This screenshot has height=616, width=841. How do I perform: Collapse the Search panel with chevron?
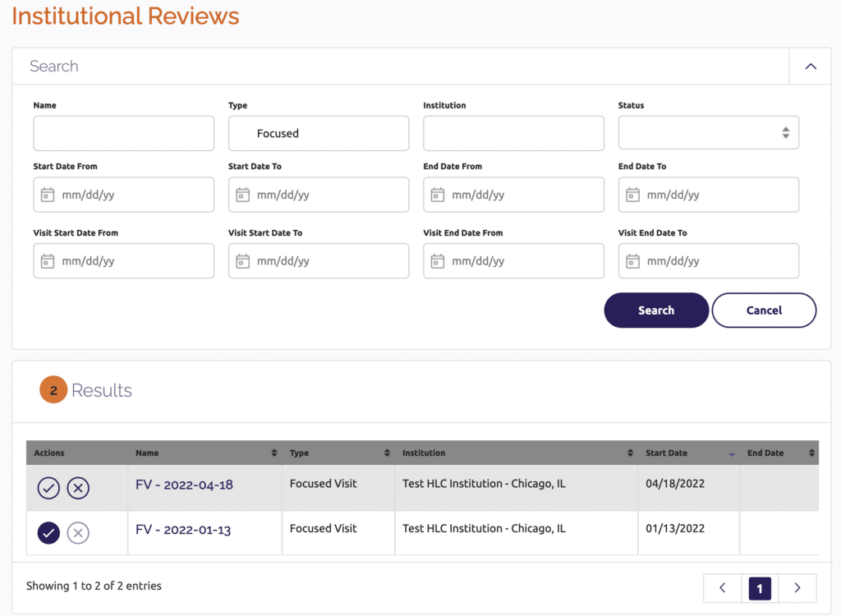tap(810, 67)
